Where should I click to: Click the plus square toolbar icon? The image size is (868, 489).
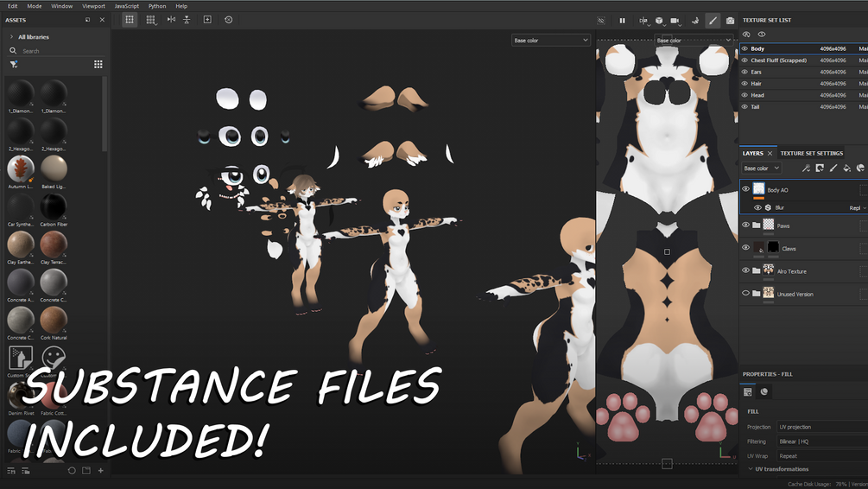click(207, 19)
